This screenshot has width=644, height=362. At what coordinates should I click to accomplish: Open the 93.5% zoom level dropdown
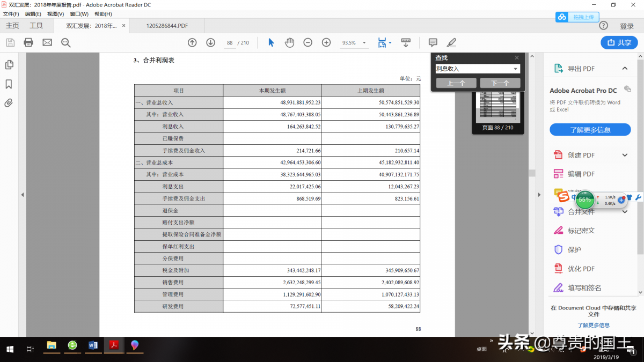[x=364, y=43]
